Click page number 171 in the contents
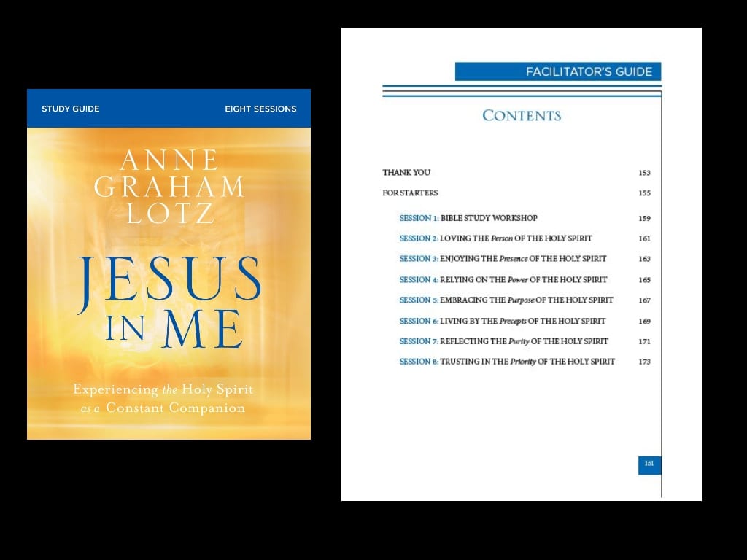 click(x=645, y=341)
